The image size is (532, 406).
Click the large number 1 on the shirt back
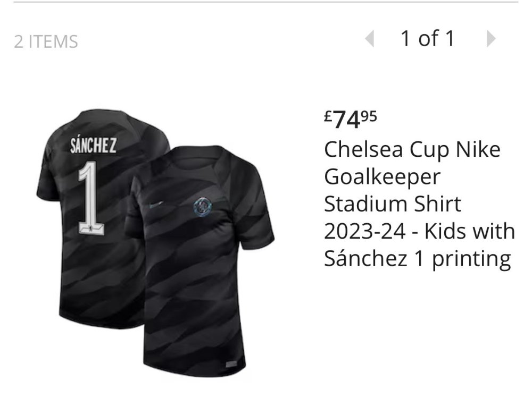pyautogui.click(x=90, y=198)
